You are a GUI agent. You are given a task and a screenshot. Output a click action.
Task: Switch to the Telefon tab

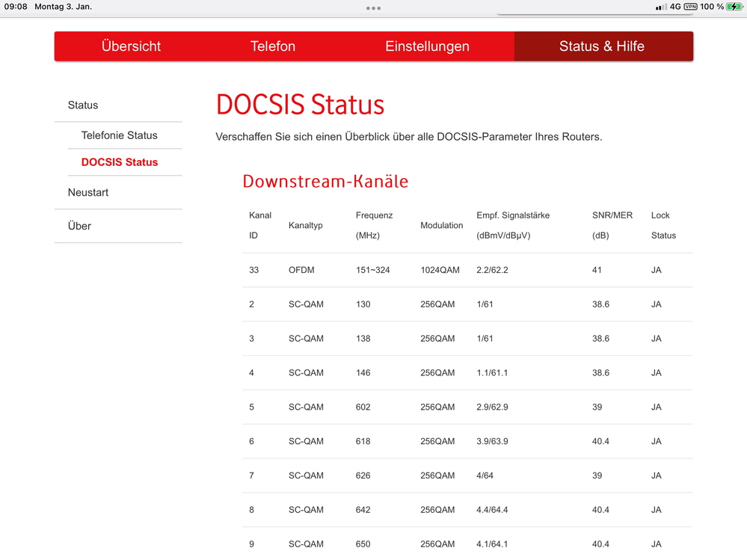tap(273, 46)
